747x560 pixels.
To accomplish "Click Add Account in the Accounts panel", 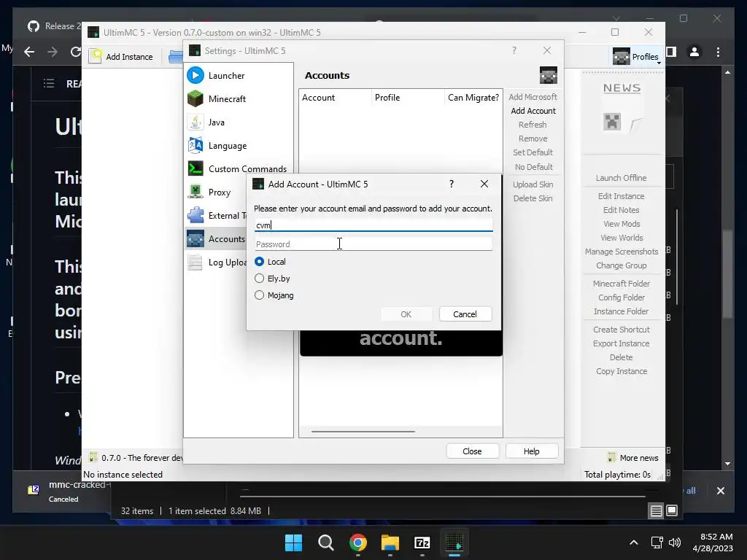I will (533, 111).
